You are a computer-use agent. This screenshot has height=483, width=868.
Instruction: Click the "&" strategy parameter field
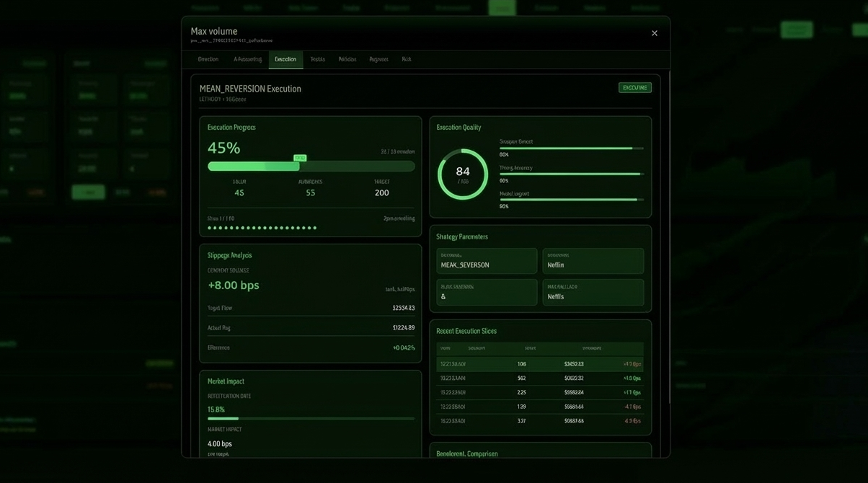(486, 293)
